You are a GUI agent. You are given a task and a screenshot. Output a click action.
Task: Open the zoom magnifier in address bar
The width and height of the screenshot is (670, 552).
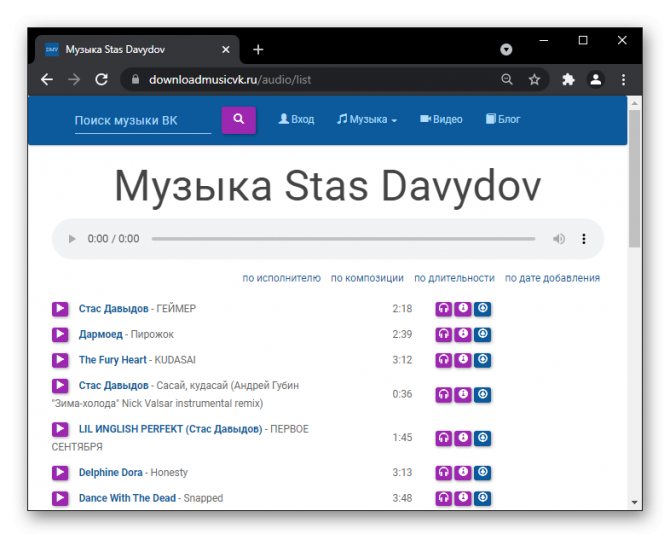507,79
